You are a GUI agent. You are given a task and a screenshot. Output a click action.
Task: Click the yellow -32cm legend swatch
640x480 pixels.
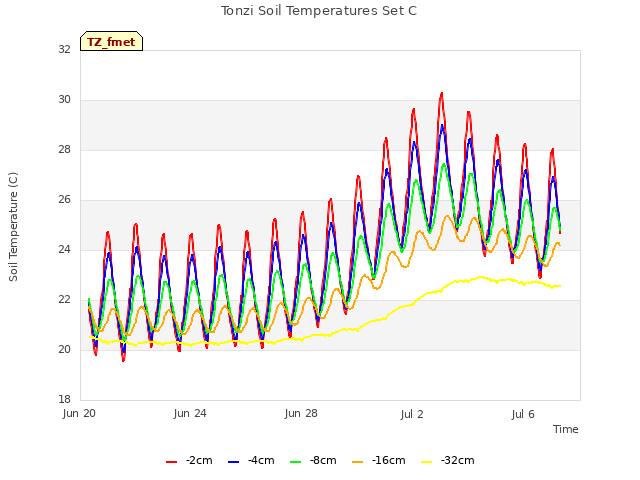click(x=427, y=462)
